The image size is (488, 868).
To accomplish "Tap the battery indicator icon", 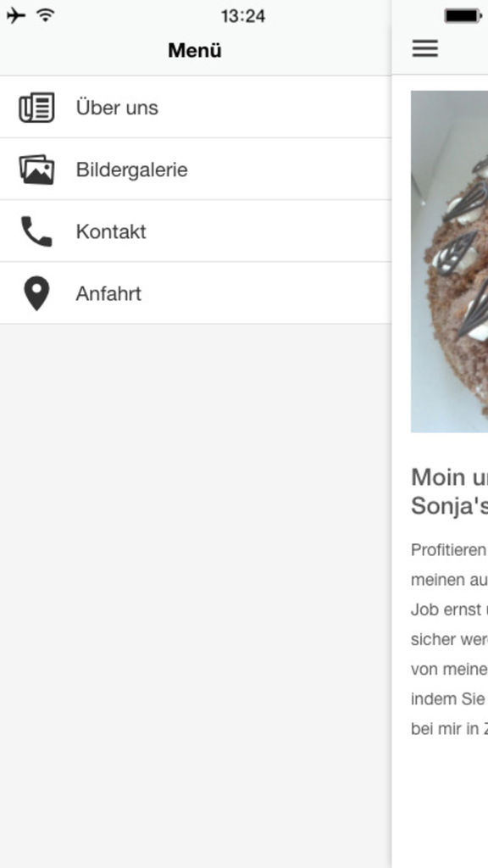I will coord(463,16).
